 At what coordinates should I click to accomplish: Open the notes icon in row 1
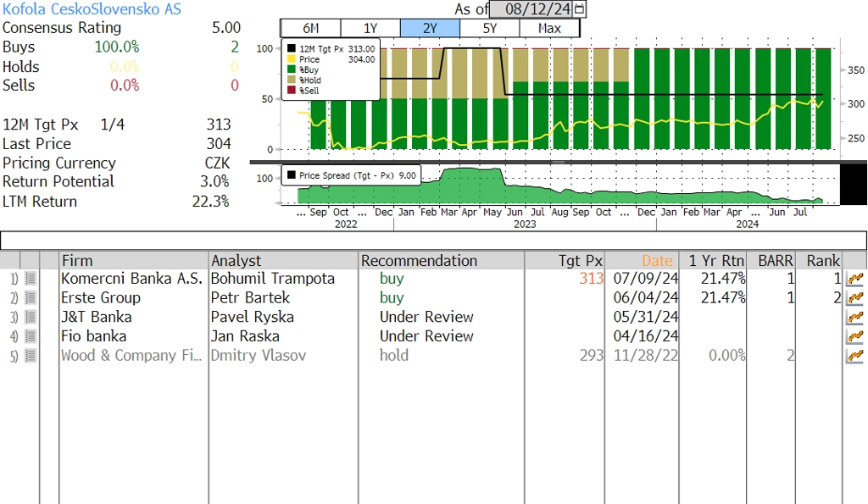coord(31,279)
